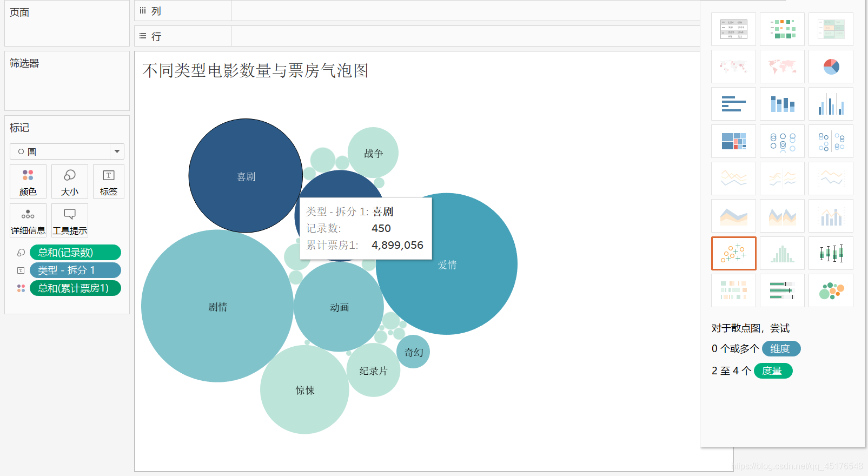Click tooltip value 4,899,056
This screenshot has width=868, height=476.
pyautogui.click(x=397, y=246)
